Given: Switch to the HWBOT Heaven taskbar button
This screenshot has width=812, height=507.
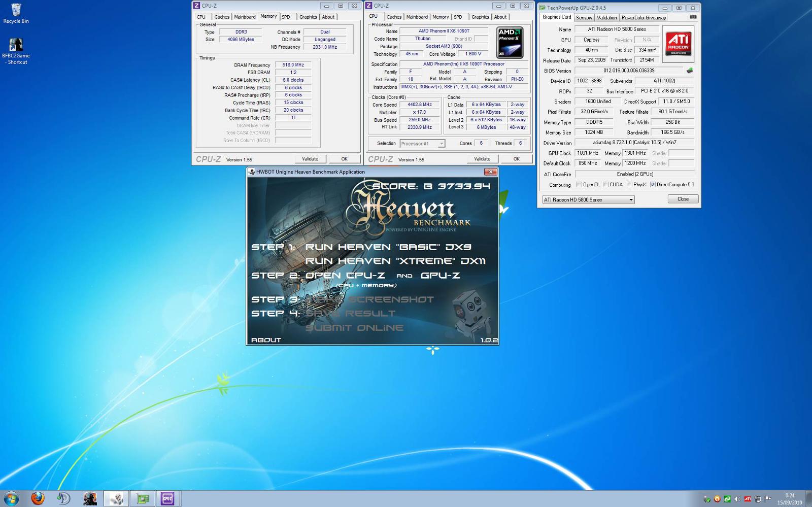Looking at the screenshot, I should 116,498.
